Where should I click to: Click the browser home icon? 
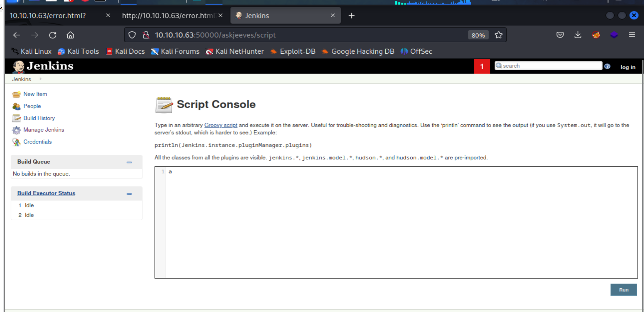click(70, 35)
